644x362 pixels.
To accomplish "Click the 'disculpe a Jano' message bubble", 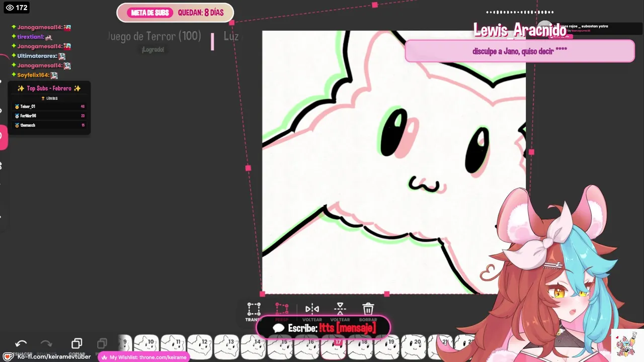I will [520, 51].
